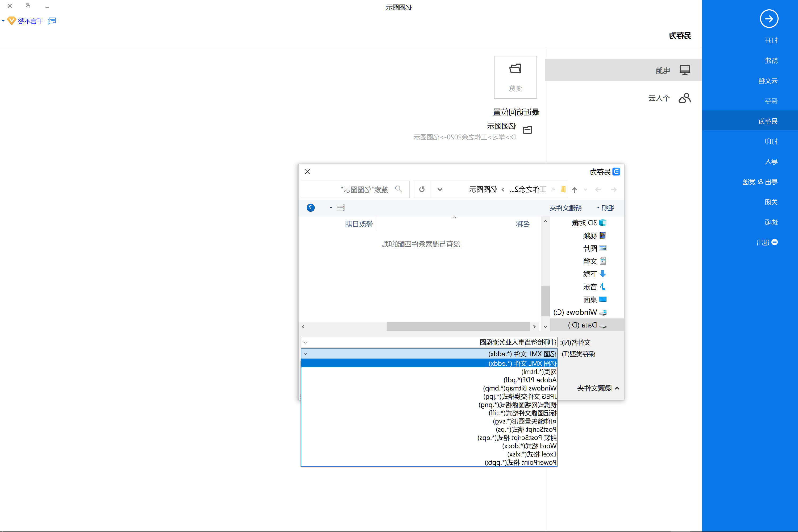
Task: Select Data (D:) drive in tree
Action: pos(587,325)
